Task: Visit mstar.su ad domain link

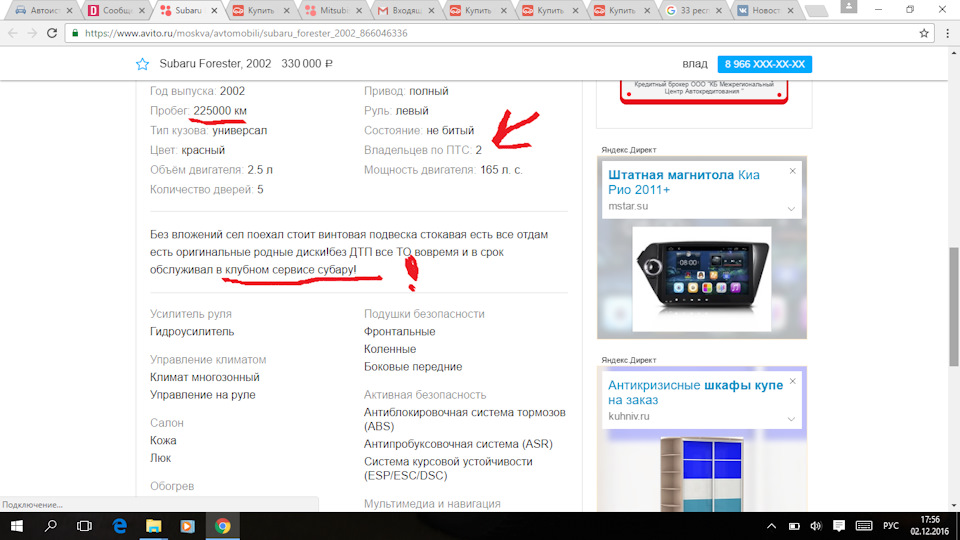Action: pyautogui.click(x=628, y=206)
